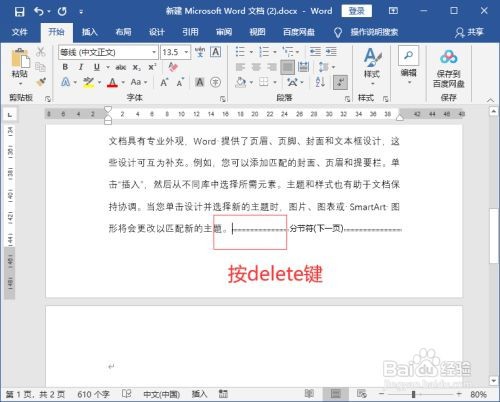
Task: Click the 登录 sign-in button
Action: tap(356, 11)
